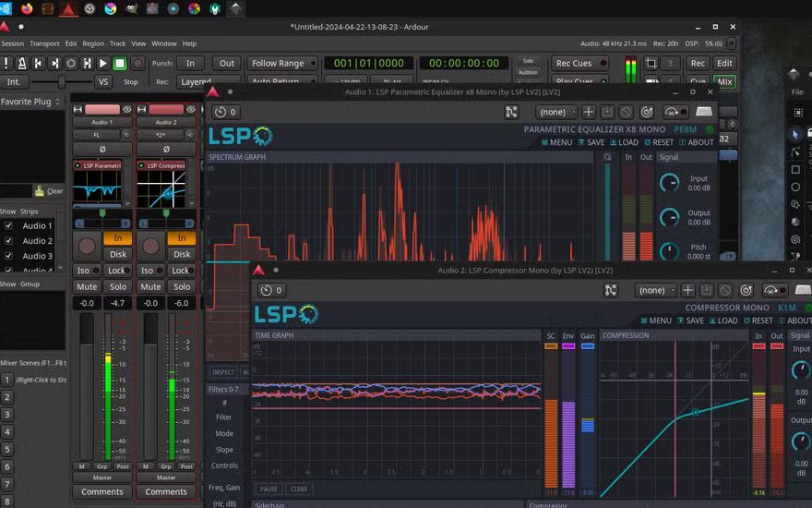Adjust the shuttle speed slider handle
The image size is (812, 508).
click(62, 82)
